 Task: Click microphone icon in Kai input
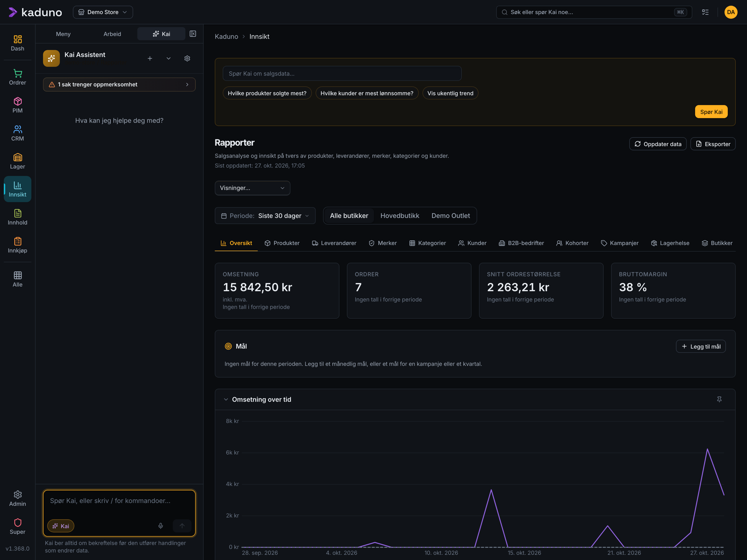(161, 526)
